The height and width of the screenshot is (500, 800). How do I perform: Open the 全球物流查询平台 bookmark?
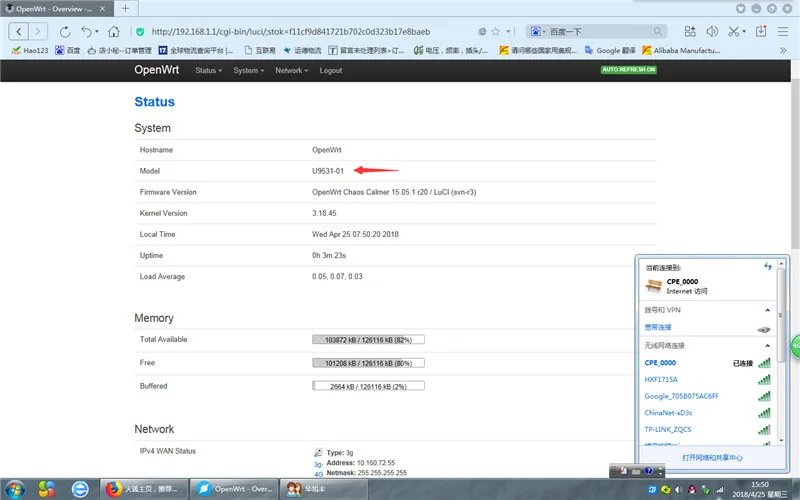pyautogui.click(x=195, y=51)
